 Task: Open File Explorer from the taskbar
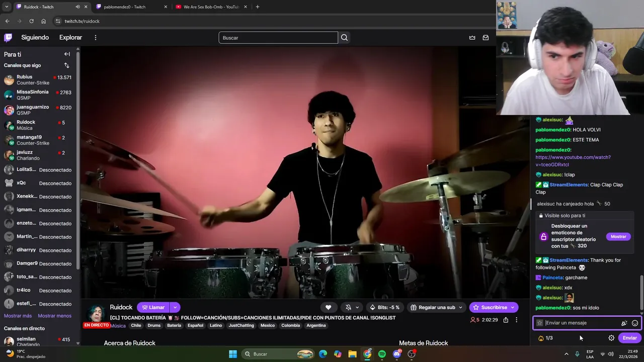point(352,354)
